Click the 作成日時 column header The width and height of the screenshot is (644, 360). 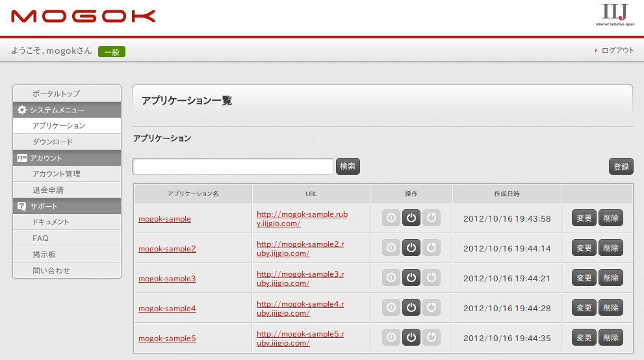(x=507, y=194)
